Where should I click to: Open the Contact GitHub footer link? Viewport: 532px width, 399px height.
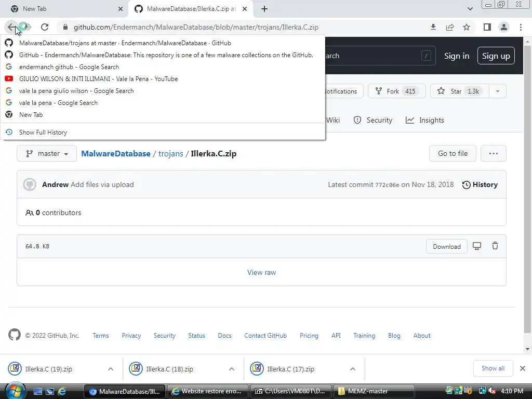(x=265, y=336)
